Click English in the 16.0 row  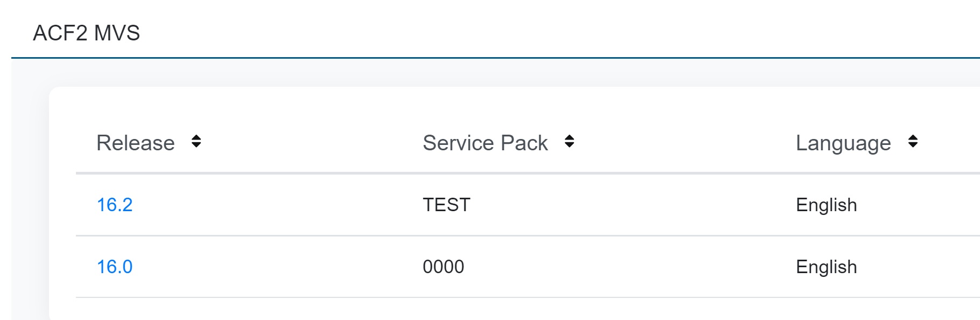point(826,267)
